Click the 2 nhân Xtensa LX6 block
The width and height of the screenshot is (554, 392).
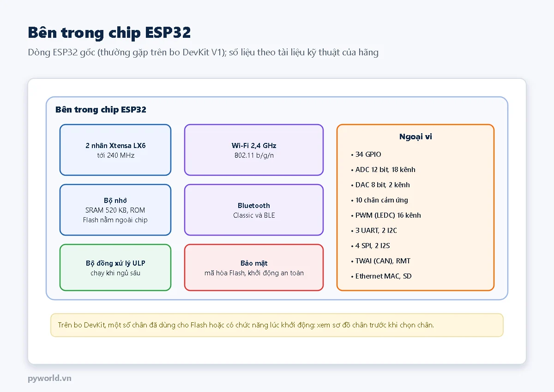point(115,150)
